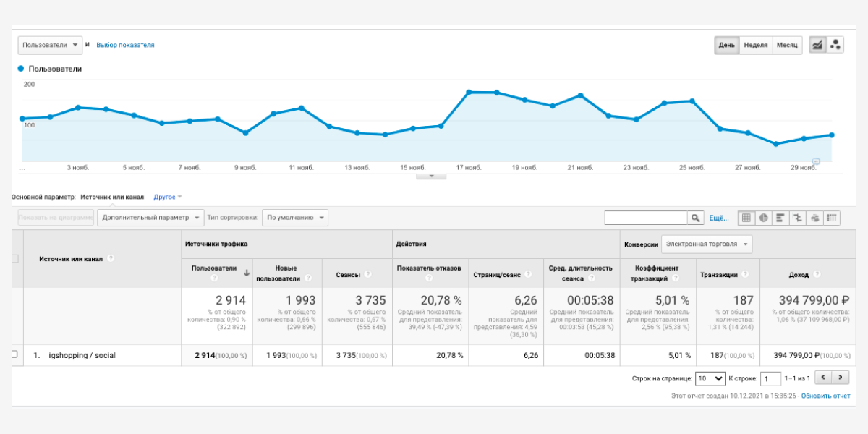The width and height of the screenshot is (868, 434).
Task: Click the Выбор показателя link
Action: click(125, 45)
